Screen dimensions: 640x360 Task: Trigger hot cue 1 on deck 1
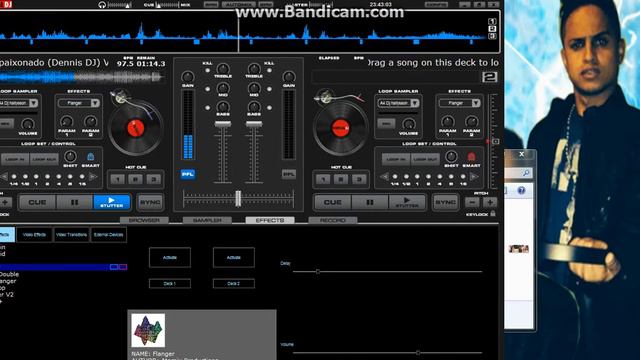coord(118,179)
